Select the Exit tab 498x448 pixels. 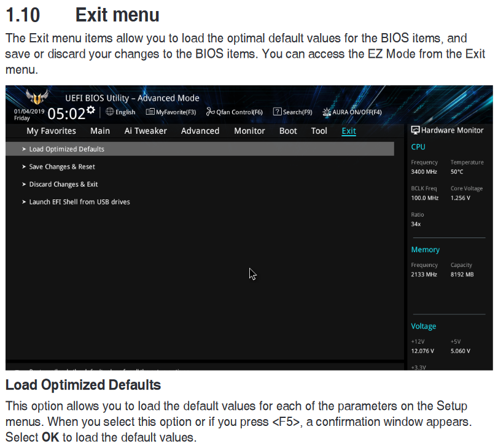click(349, 131)
